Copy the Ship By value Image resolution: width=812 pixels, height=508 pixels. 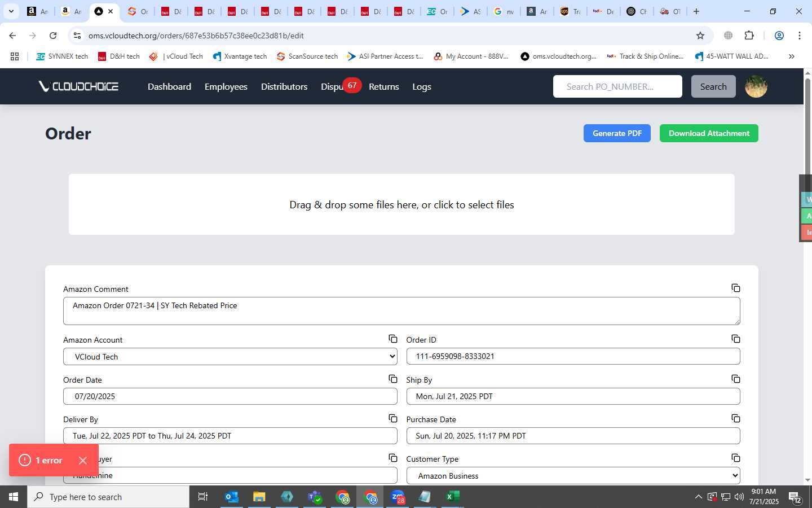coord(736,379)
